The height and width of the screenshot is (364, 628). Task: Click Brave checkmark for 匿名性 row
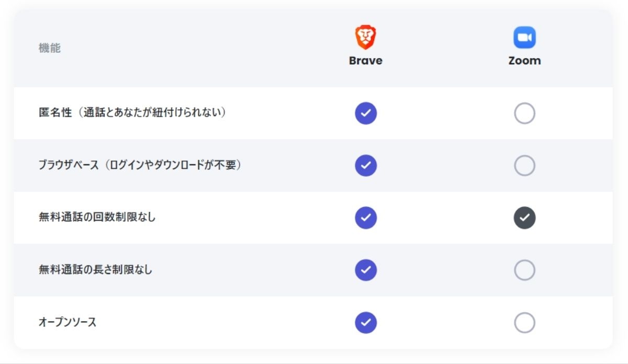366,113
